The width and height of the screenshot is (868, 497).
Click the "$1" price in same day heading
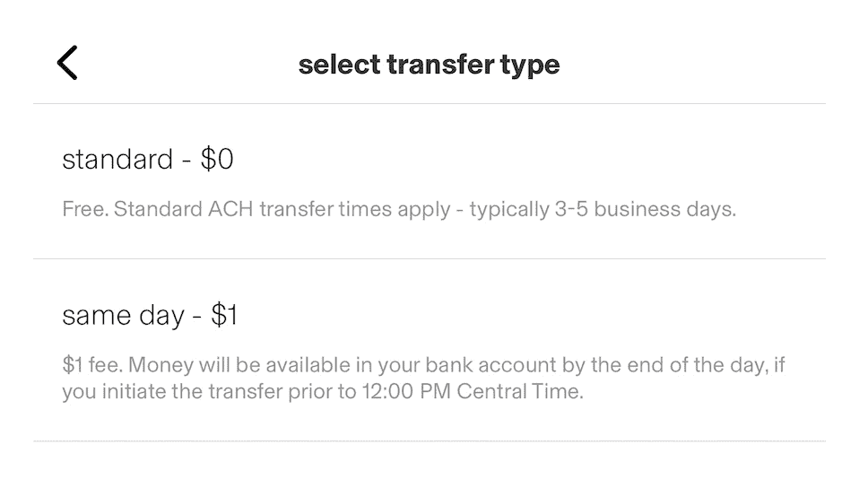(224, 316)
